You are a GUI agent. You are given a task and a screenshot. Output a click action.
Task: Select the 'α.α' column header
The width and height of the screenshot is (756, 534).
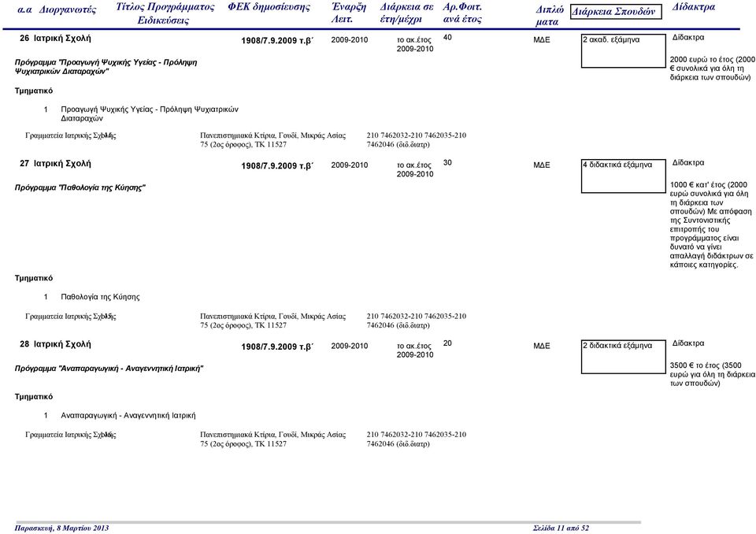[24, 9]
